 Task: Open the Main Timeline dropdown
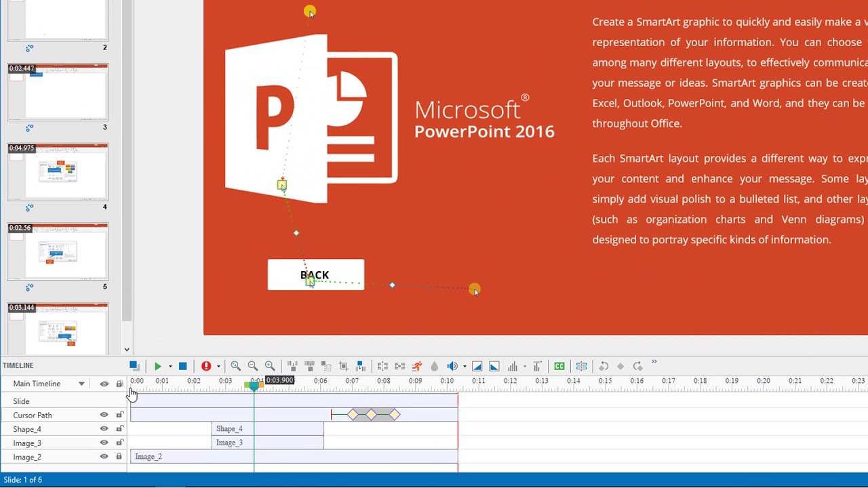coord(81,384)
